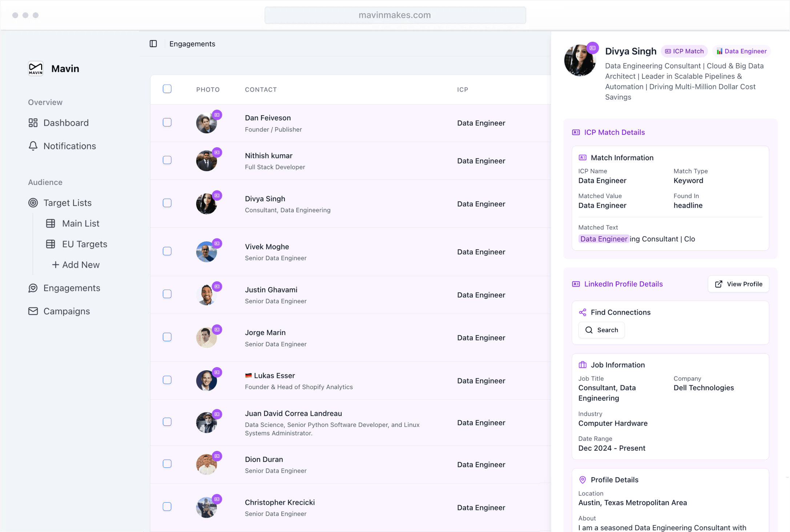
Task: Open the EU Targets list
Action: click(84, 244)
